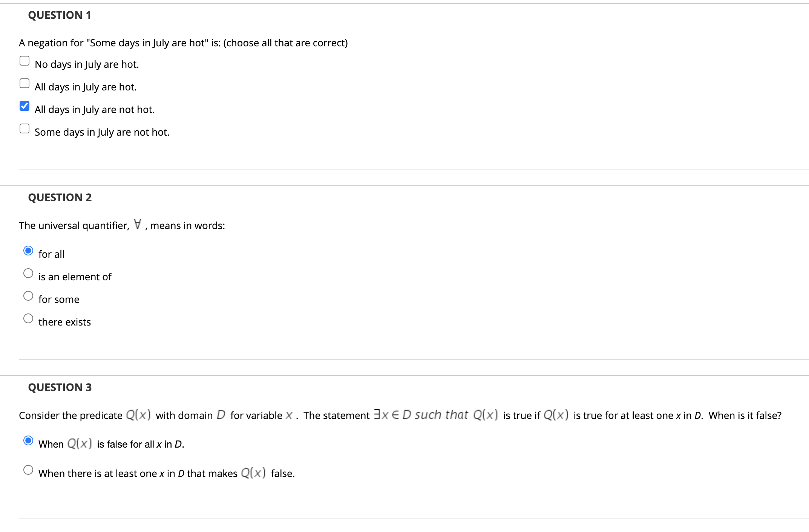Click the QUESTION 2 heading
This screenshot has height=532, width=809.
pos(60,197)
